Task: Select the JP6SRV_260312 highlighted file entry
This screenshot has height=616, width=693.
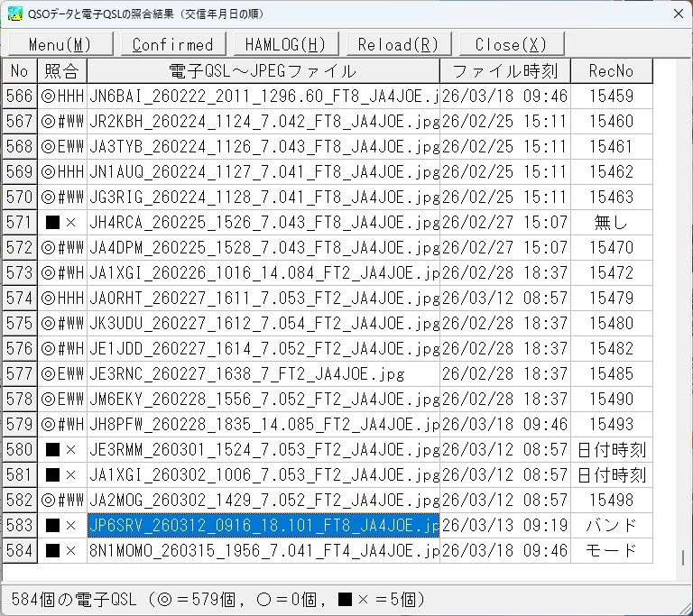Action: pyautogui.click(x=263, y=526)
